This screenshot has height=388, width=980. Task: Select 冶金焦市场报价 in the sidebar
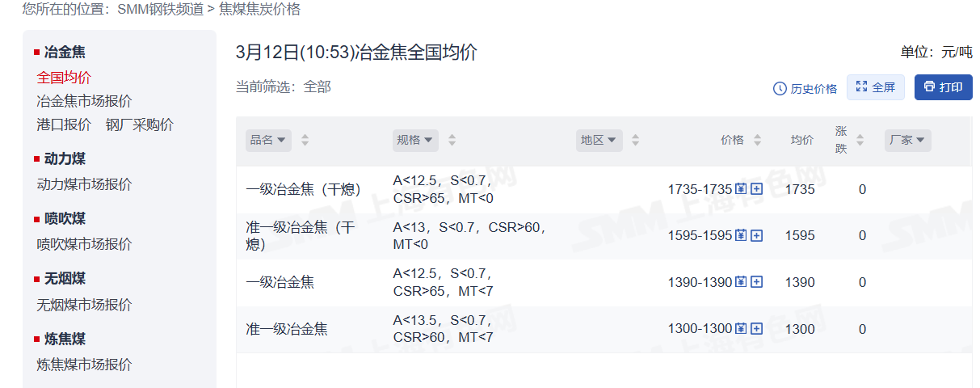tap(84, 101)
